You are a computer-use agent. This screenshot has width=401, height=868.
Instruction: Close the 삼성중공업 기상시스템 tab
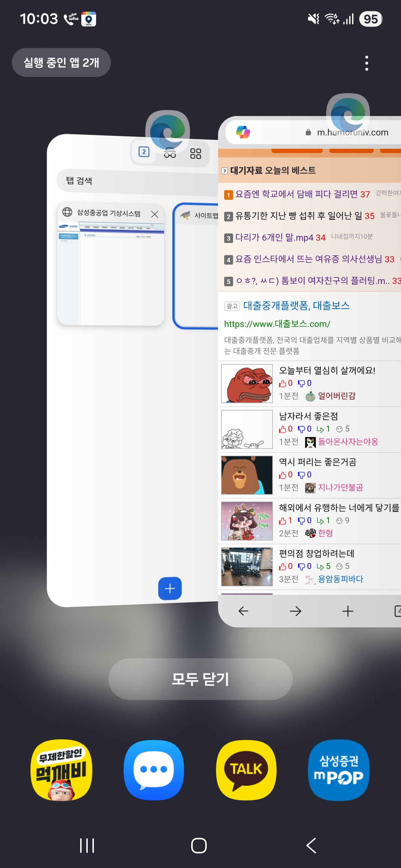pos(155,214)
